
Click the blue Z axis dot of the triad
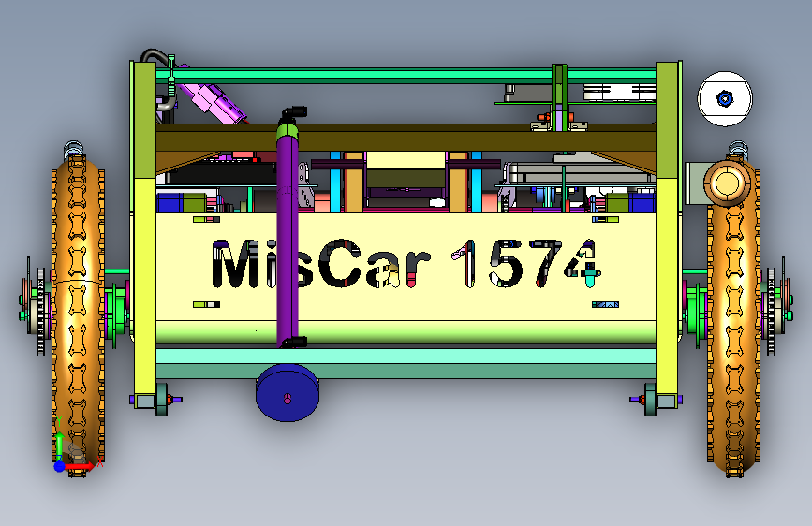coord(59,466)
